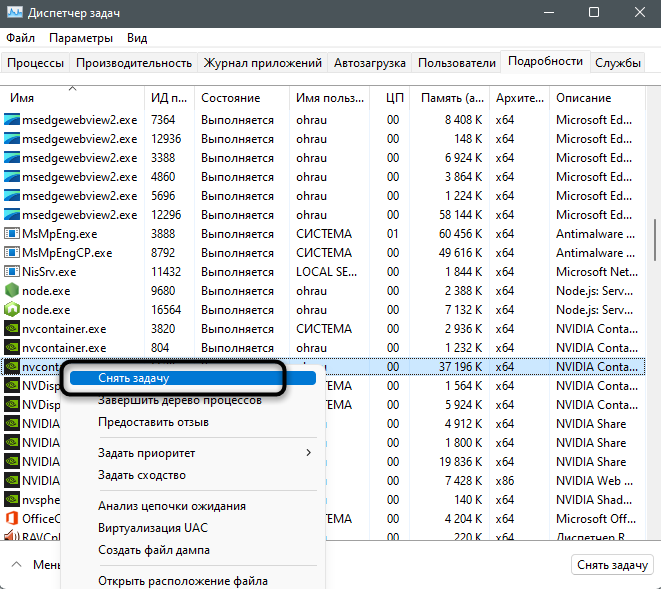
Task: Select Предоставить отзыв menu entry
Action: [153, 422]
